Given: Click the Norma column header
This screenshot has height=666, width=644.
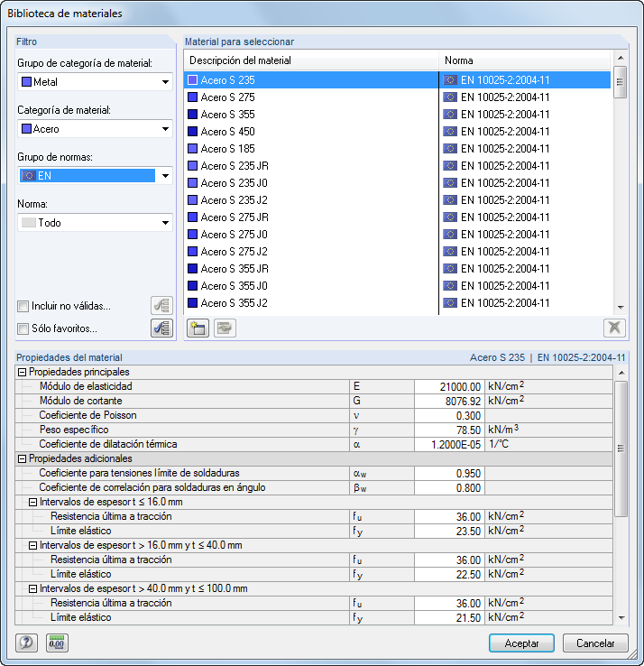Looking at the screenshot, I should 524,60.
